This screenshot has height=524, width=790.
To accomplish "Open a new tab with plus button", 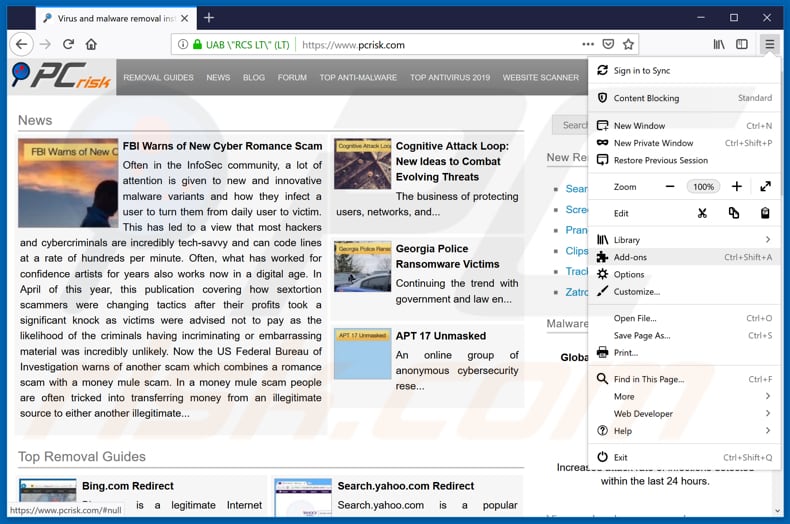I will (x=209, y=18).
